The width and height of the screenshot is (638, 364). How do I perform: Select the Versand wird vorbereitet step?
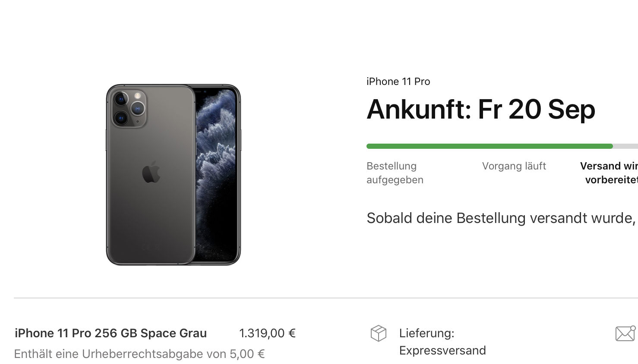(x=609, y=173)
